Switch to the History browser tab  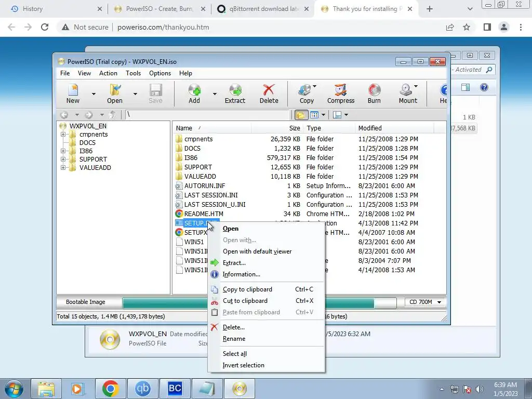tap(54, 9)
